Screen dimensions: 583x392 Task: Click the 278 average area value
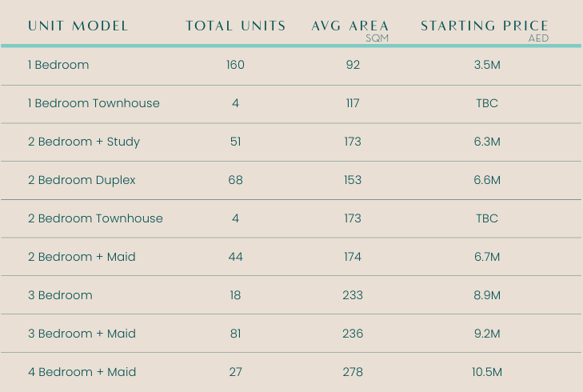click(353, 372)
